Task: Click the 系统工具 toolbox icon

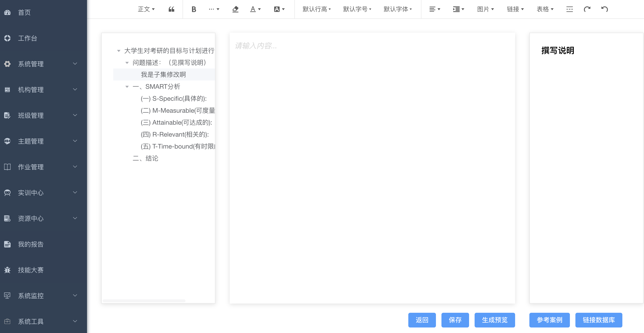Action: [7, 321]
